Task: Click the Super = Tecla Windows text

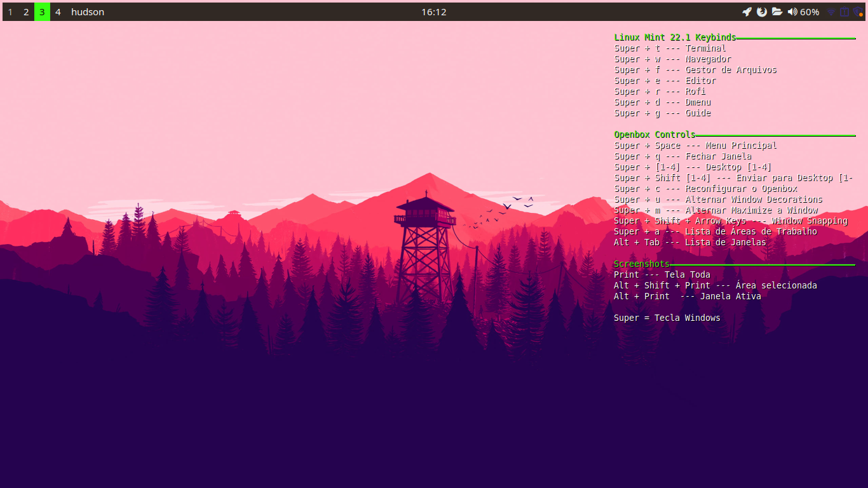Action: pyautogui.click(x=667, y=318)
